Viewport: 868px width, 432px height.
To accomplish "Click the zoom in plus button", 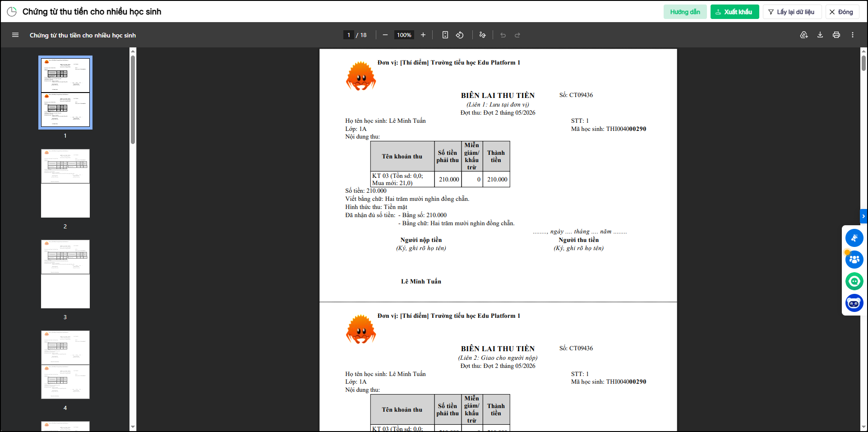I will (x=423, y=35).
